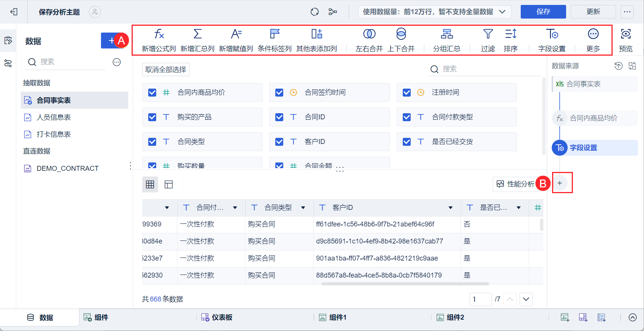644x331 pixels.
Task: Open 左右合并 join tool
Action: point(369,40)
